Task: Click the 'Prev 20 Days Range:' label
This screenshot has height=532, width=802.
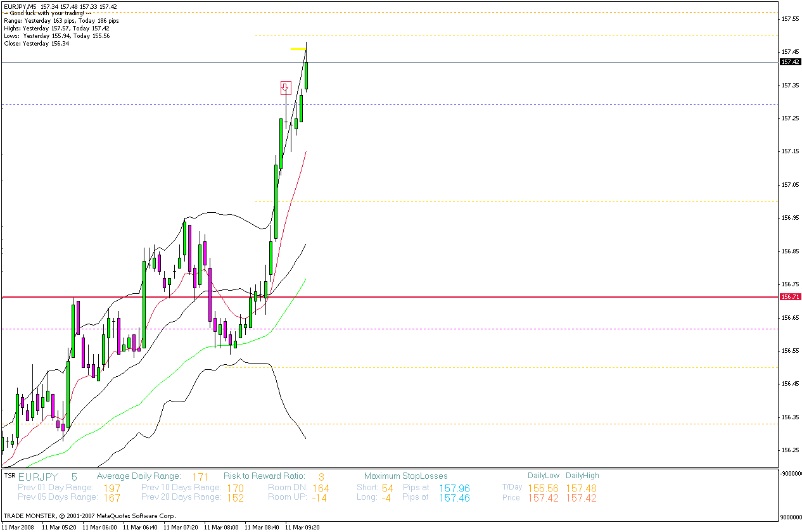Action: pos(181,497)
